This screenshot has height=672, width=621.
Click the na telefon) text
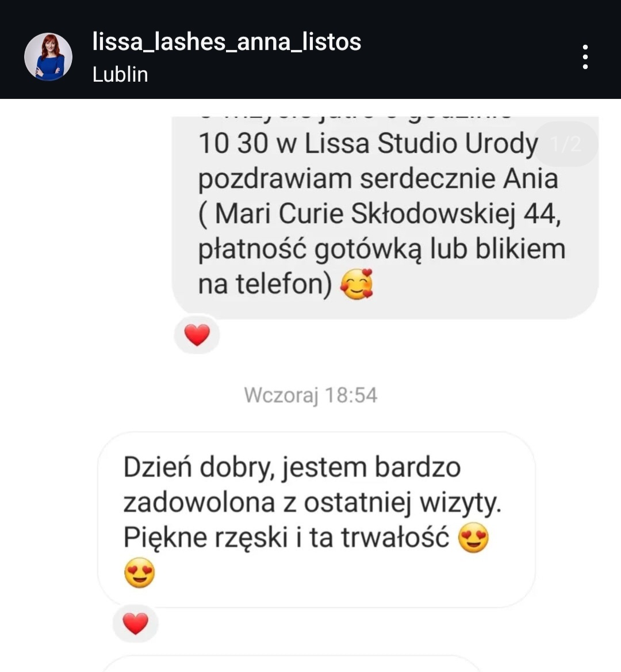(264, 284)
